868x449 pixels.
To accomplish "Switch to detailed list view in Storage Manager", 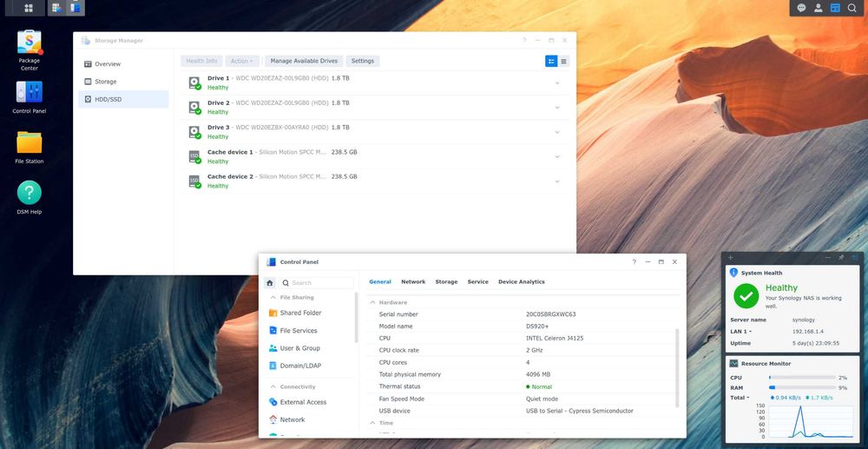I will click(x=551, y=61).
